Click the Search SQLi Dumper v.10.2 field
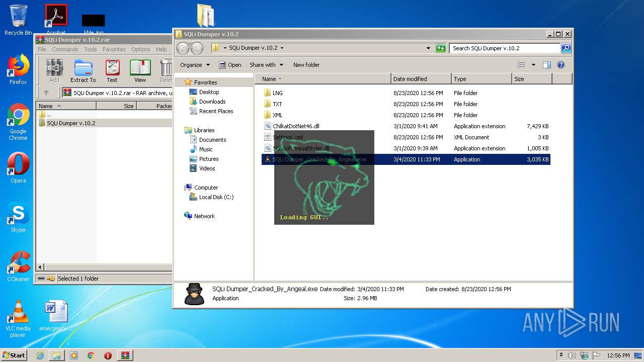Image resolution: width=644 pixels, height=362 pixels. pyautogui.click(x=505, y=48)
